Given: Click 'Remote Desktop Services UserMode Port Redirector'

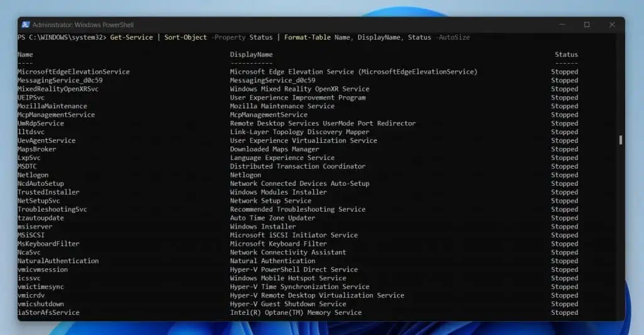Looking at the screenshot, I should point(323,123).
